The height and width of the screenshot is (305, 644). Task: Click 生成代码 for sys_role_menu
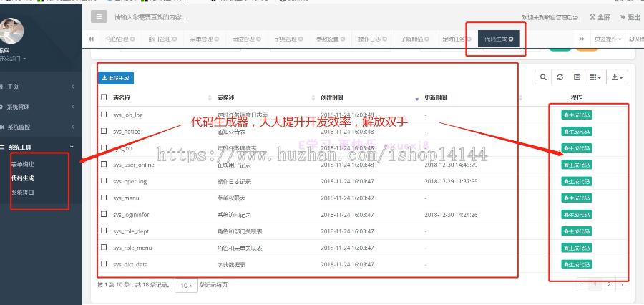577,248
